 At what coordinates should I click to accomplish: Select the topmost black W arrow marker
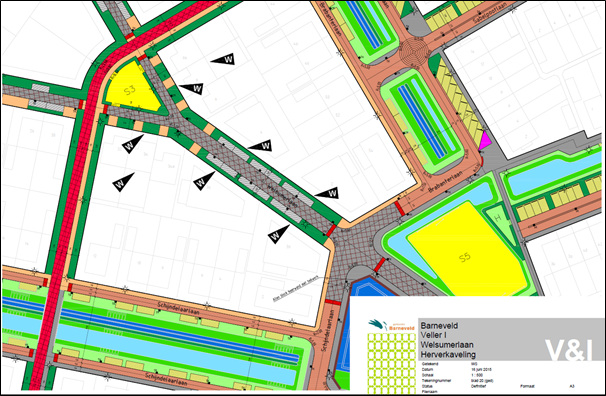[223, 59]
